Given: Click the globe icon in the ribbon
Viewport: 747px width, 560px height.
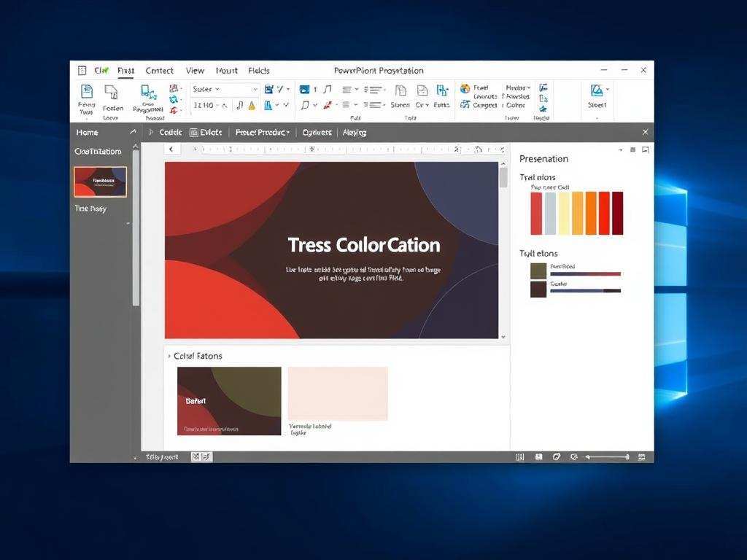Looking at the screenshot, I should click(465, 89).
